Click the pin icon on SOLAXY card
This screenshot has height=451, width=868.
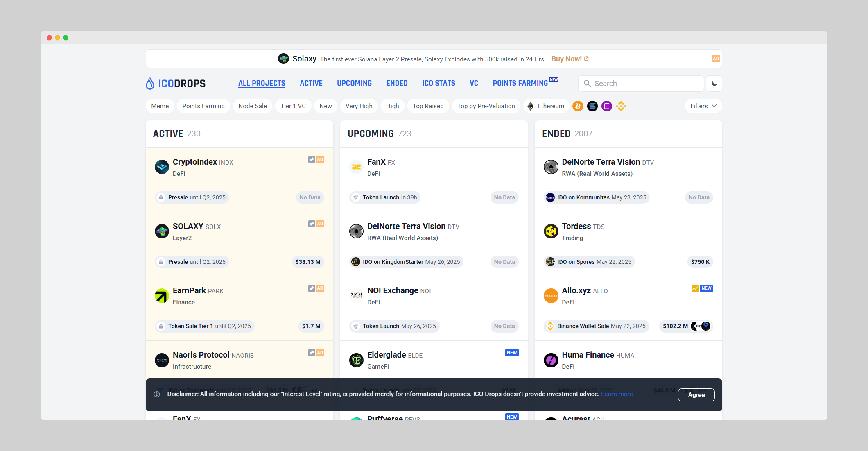pyautogui.click(x=312, y=224)
